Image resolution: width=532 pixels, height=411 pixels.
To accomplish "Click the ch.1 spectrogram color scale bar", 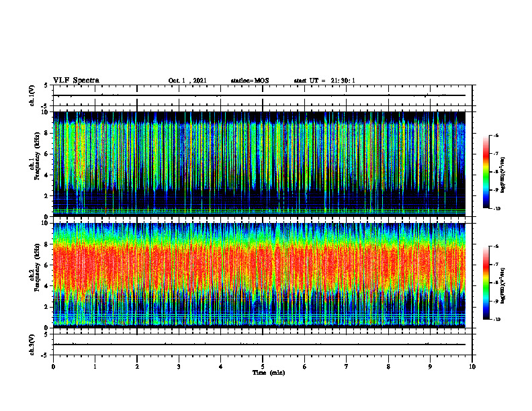I will pos(486,172).
